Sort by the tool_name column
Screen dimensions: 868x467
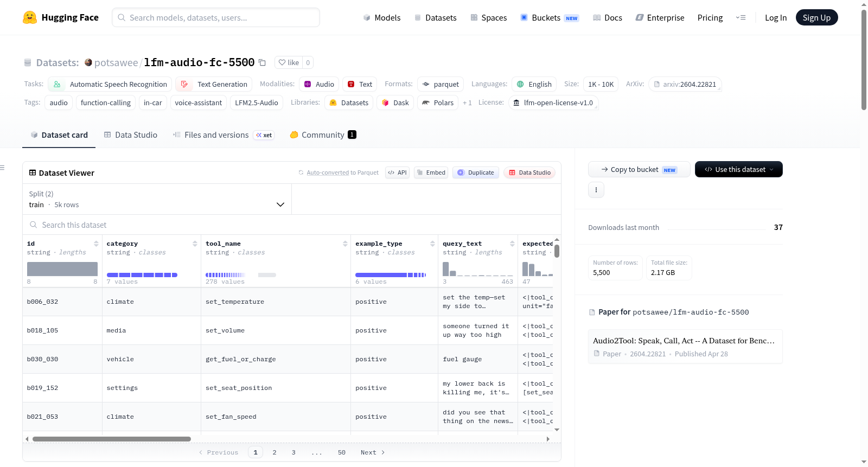click(x=345, y=244)
